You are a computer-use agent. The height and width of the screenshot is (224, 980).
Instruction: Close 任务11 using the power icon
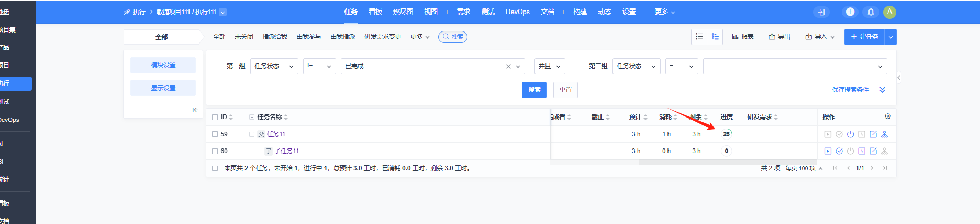851,134
